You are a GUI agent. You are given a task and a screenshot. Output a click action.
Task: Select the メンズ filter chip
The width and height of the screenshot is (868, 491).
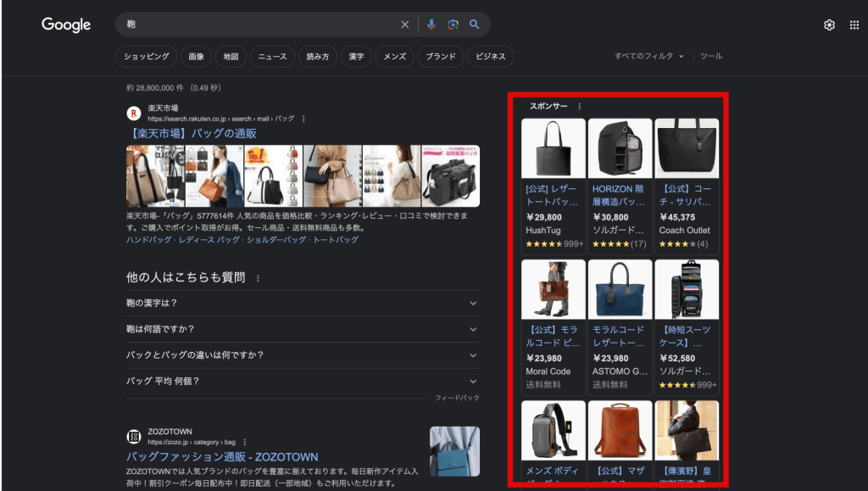[x=395, y=57]
